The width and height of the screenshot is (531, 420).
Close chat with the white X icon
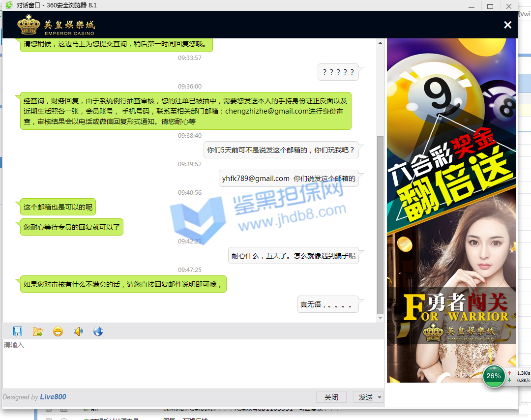tap(507, 25)
